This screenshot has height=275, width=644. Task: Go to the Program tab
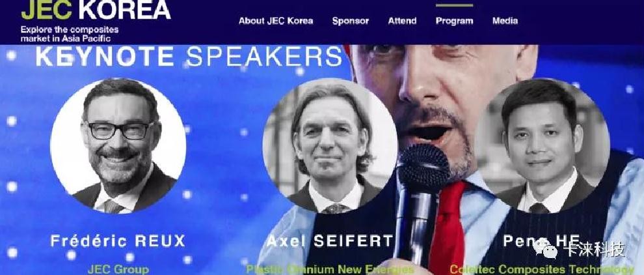454,21
